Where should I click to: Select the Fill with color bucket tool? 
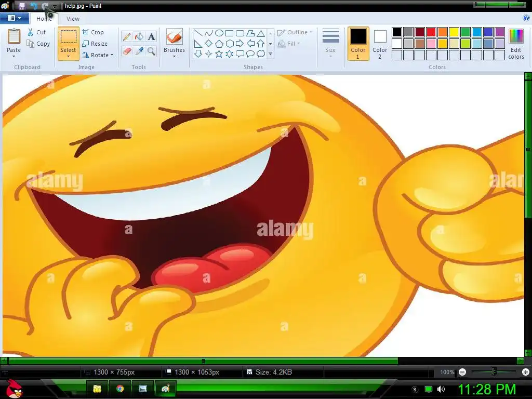click(139, 37)
